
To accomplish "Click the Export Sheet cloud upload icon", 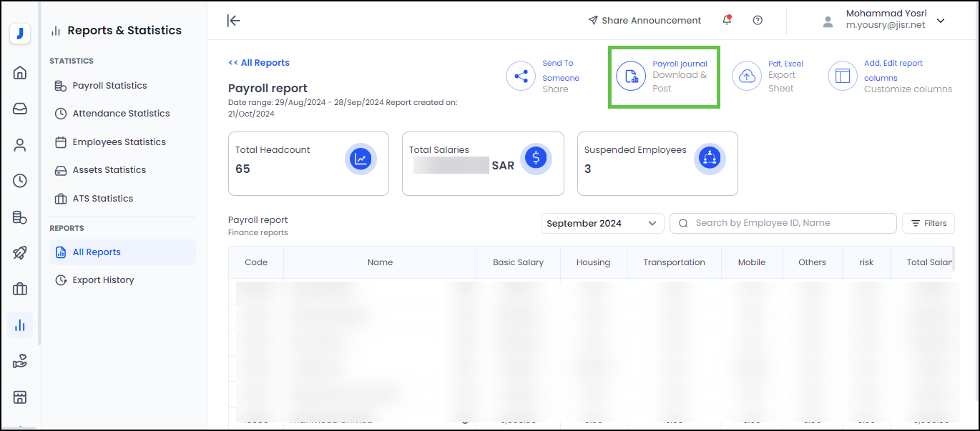I will [747, 76].
